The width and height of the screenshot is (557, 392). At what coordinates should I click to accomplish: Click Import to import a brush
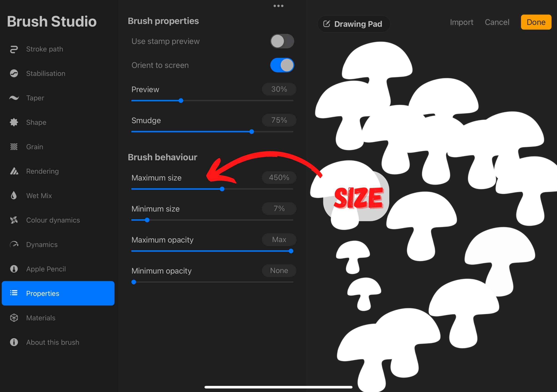[461, 22]
